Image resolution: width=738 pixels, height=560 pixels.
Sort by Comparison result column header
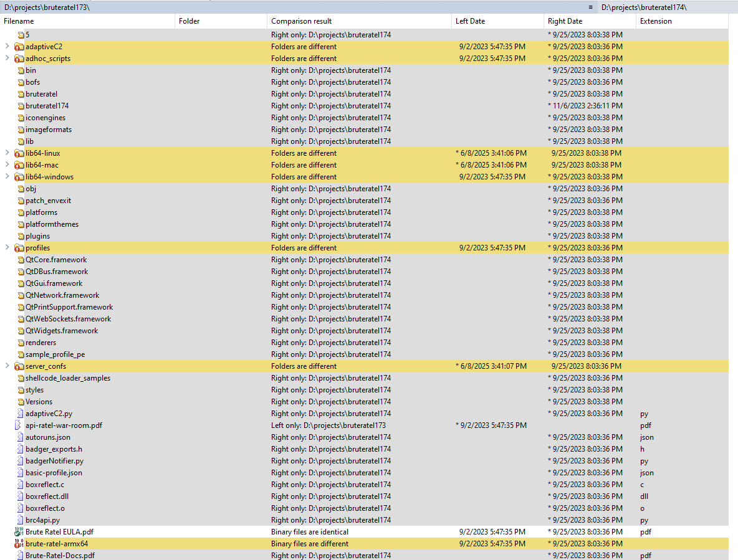click(360, 21)
